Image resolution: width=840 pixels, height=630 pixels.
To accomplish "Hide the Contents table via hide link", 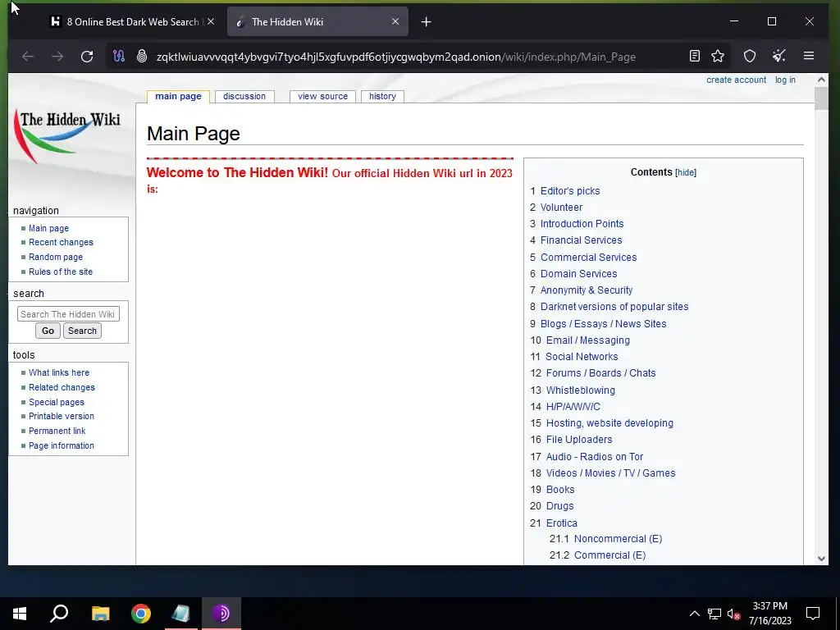I will click(x=686, y=172).
